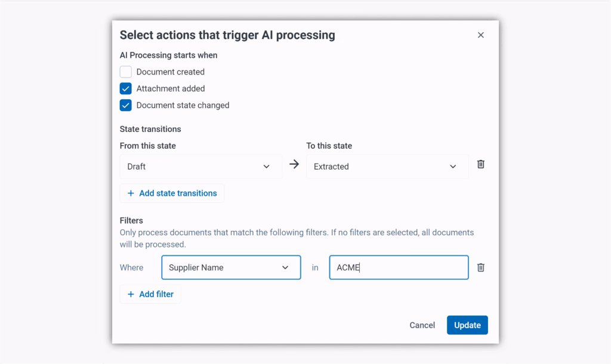611x364 pixels.
Task: Close the AI processing dialog
Action: [x=480, y=35]
